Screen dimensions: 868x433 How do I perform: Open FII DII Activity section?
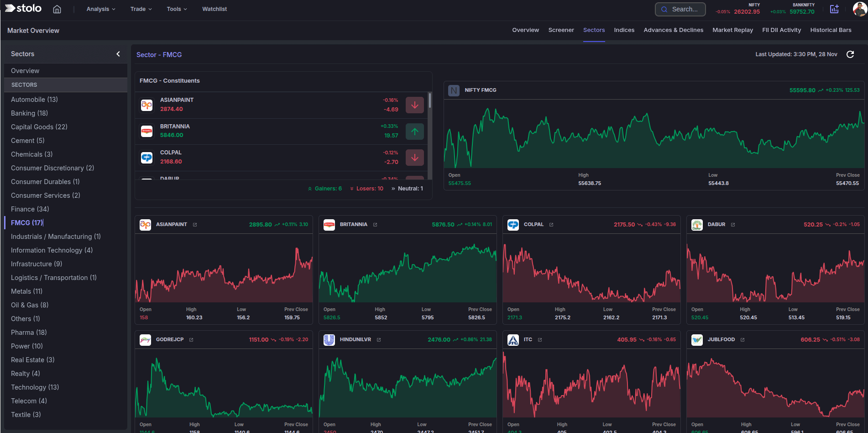point(781,30)
